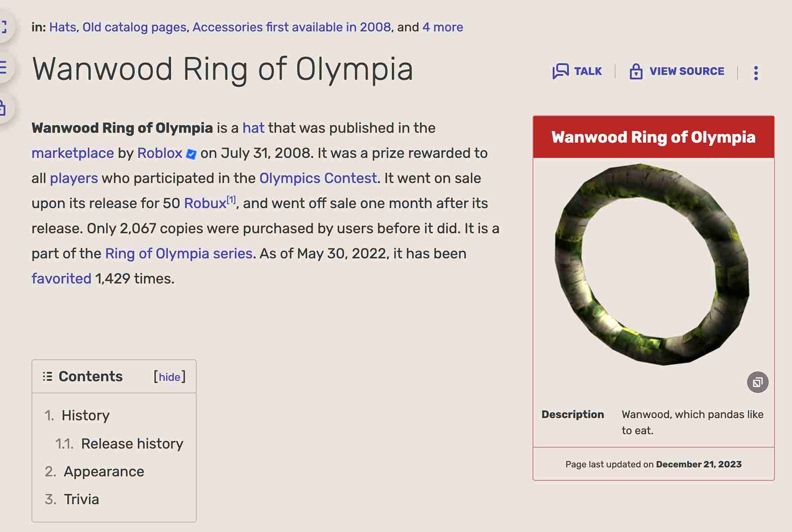
Task: Open the sticky table of contents icon
Action: [4, 67]
